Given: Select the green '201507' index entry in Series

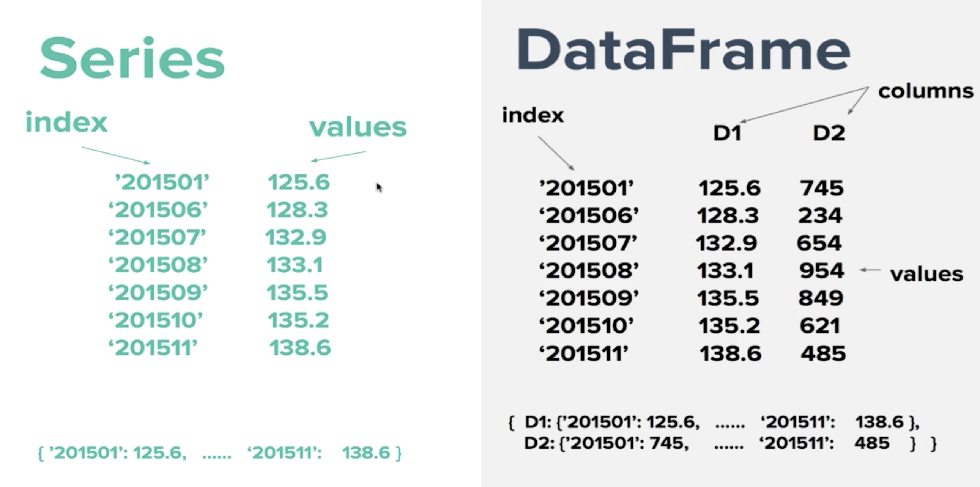Looking at the screenshot, I should coord(157,237).
